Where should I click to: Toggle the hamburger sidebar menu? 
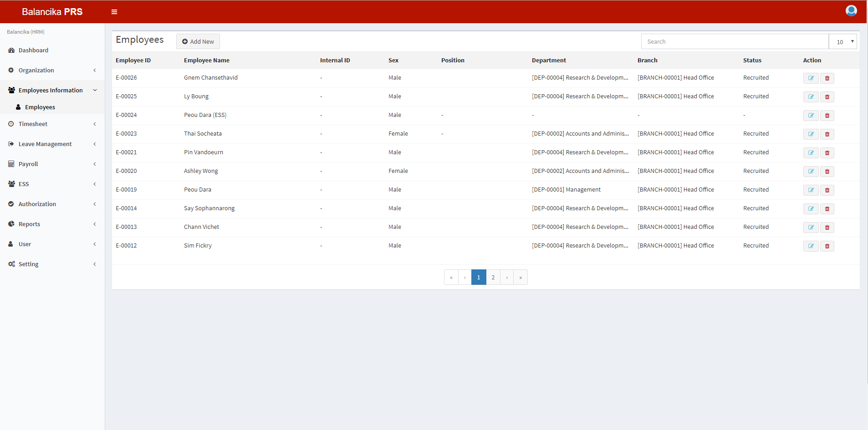click(x=114, y=12)
